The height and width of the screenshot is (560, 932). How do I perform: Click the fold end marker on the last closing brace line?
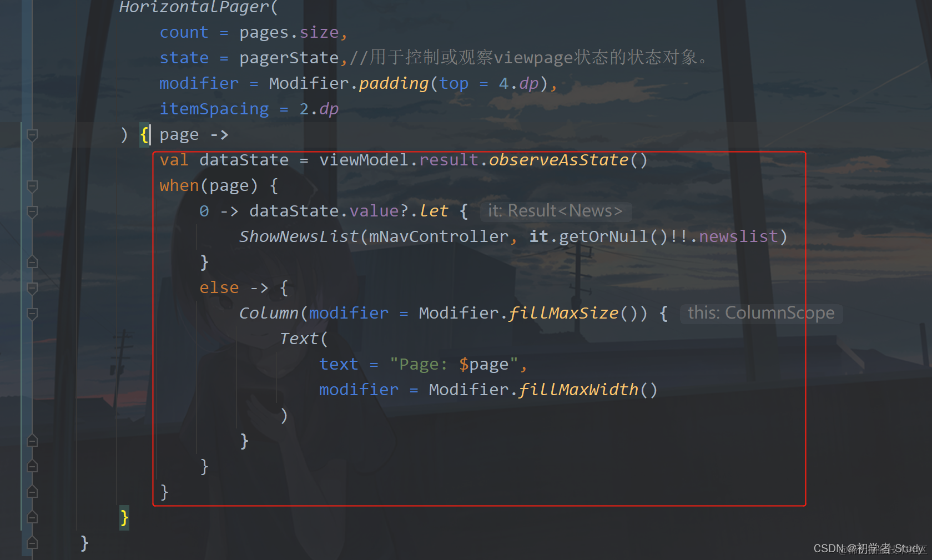tap(32, 542)
